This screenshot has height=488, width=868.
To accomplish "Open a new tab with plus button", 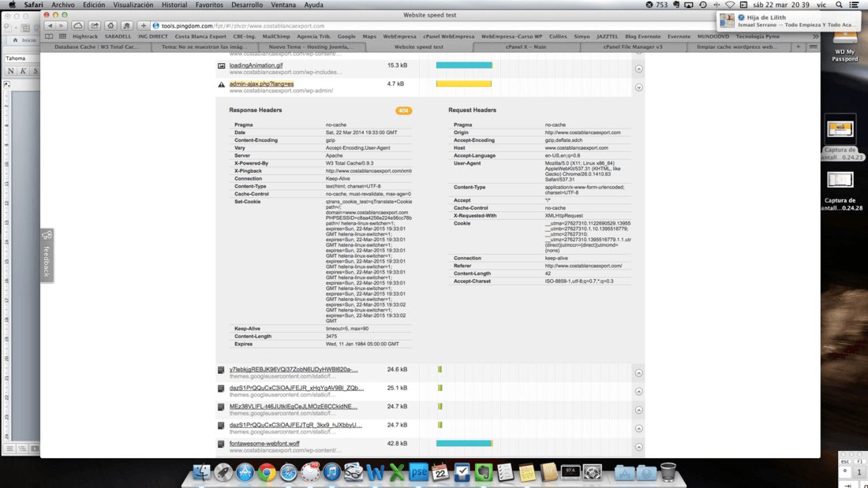I will [x=798, y=47].
